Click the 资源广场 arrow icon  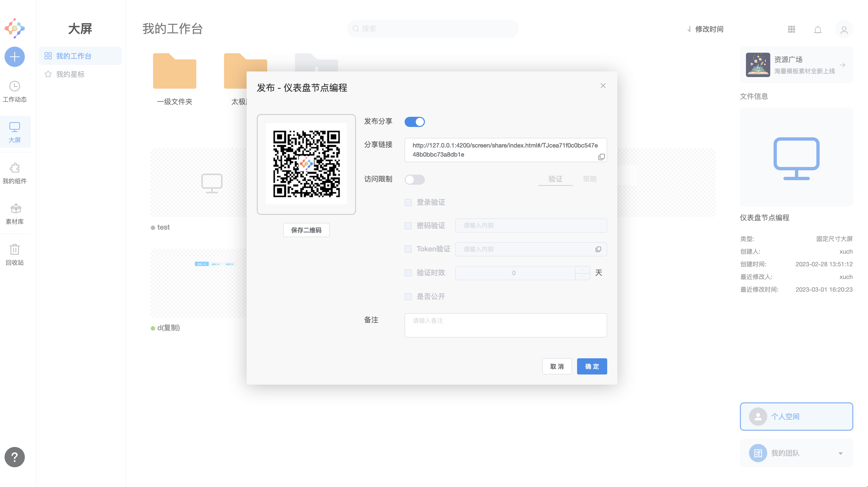842,65
